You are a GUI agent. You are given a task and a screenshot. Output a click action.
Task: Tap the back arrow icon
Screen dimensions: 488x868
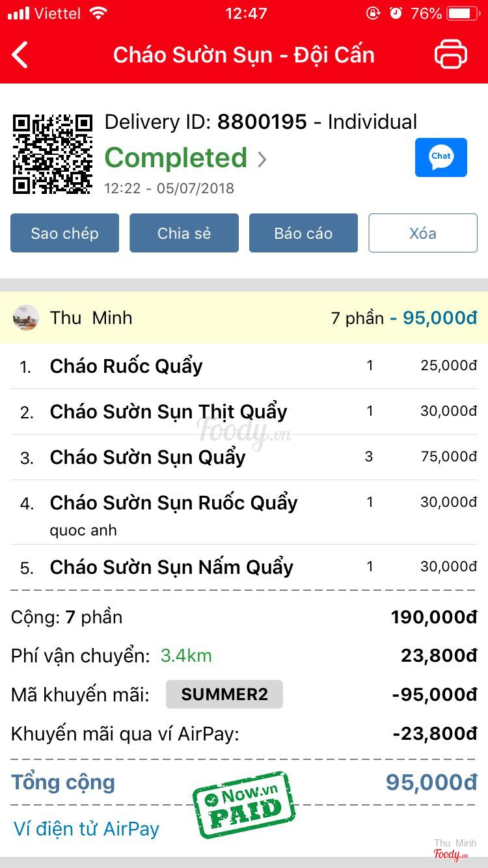pos(21,55)
